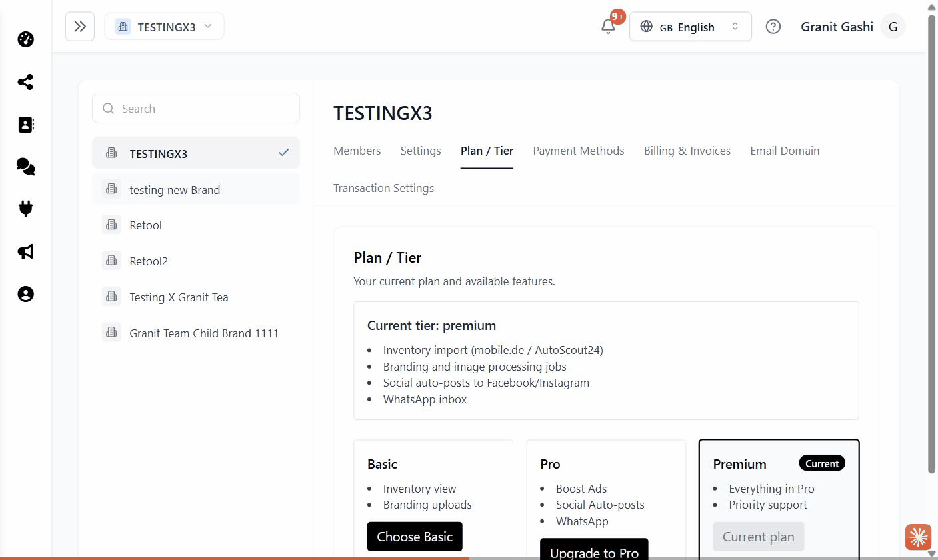Open the dashboard gauge icon in sidebar
This screenshot has width=938, height=560.
pyautogui.click(x=25, y=39)
